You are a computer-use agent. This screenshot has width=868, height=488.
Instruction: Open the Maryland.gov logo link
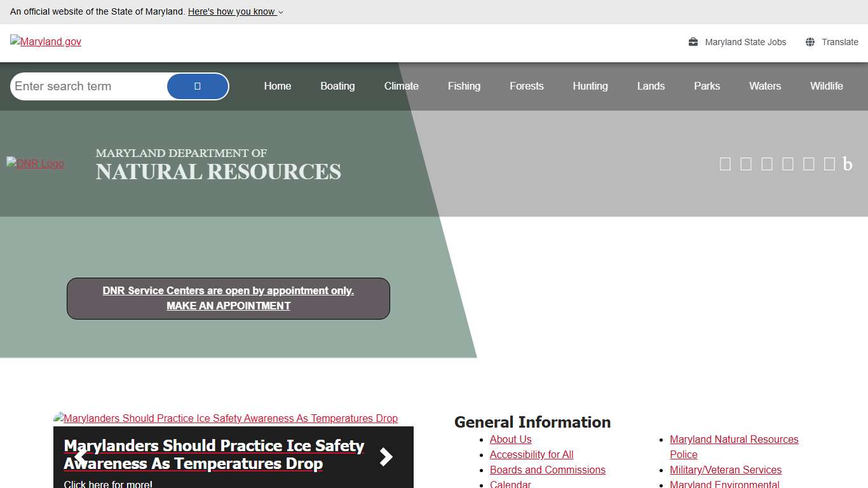(x=46, y=42)
